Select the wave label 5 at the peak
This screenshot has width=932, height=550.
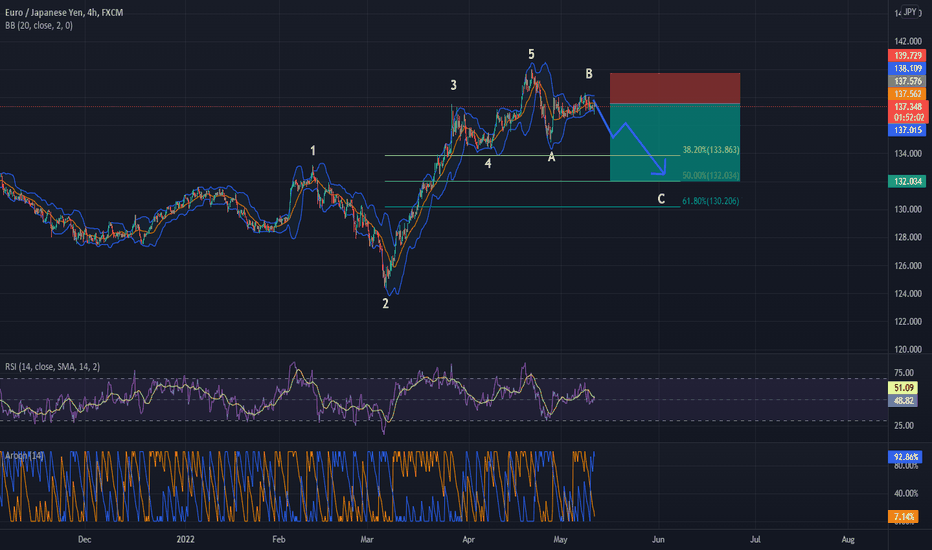click(531, 54)
